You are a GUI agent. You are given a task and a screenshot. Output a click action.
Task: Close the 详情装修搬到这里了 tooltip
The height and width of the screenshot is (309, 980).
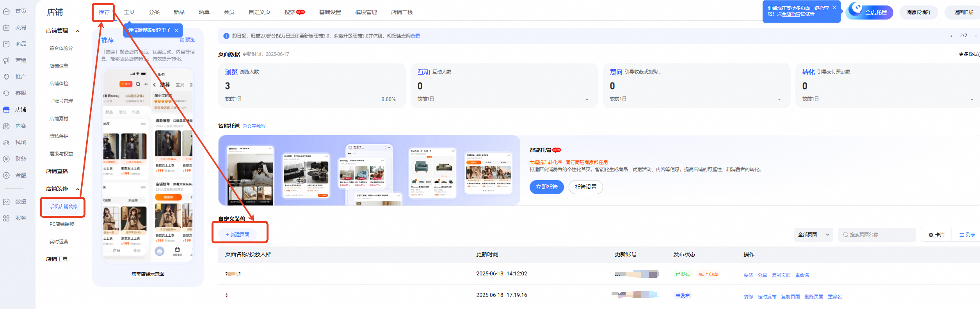click(x=176, y=30)
